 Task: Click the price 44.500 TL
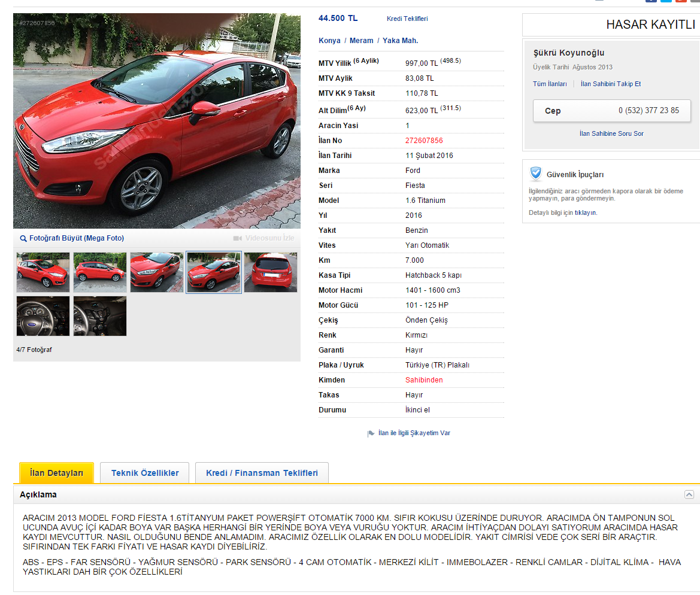[x=338, y=19]
